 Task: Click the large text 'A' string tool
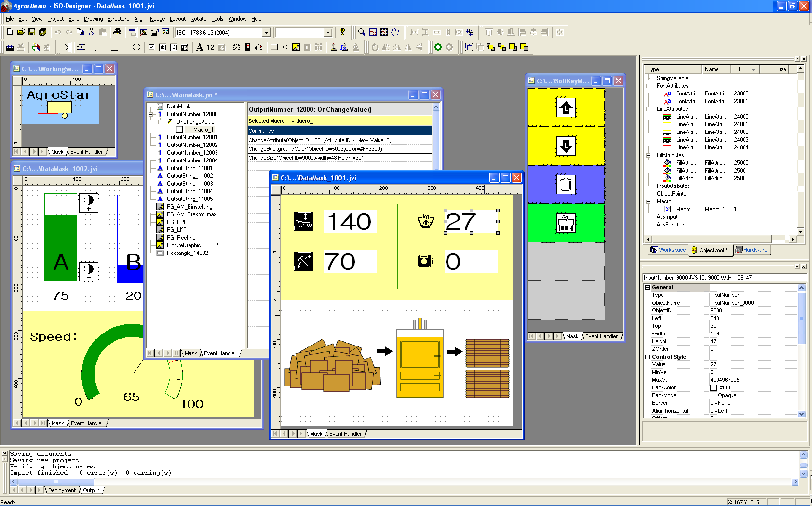[x=200, y=47]
